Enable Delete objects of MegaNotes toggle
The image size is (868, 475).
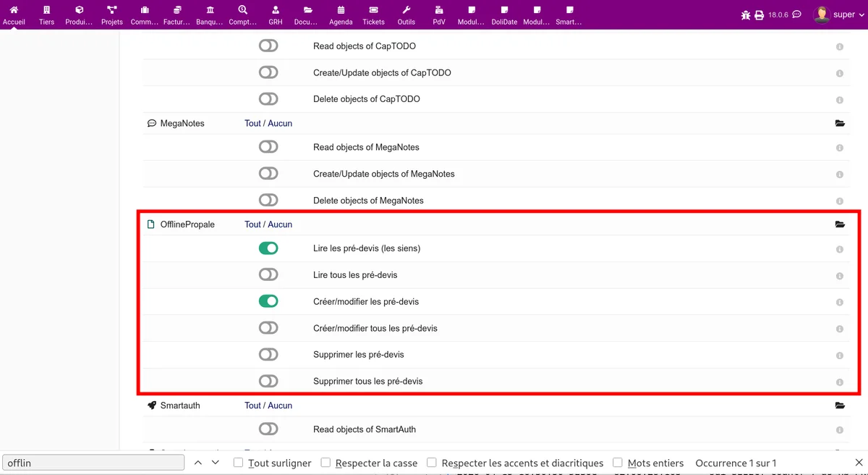pos(268,200)
